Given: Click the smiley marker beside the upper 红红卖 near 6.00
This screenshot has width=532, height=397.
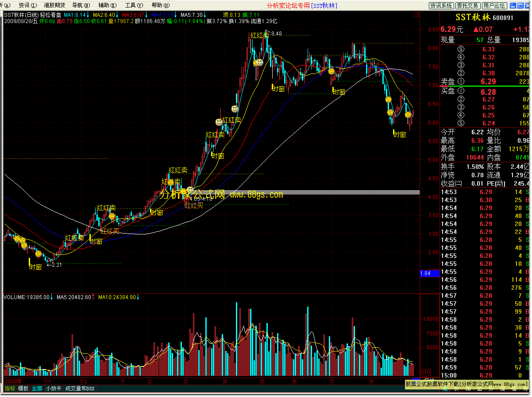Looking at the screenshot, I should click(219, 121).
